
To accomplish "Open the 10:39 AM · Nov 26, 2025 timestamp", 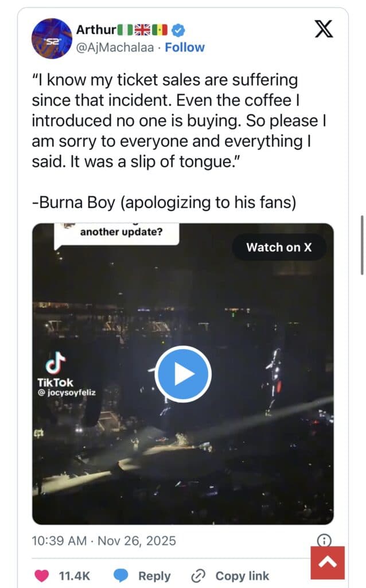I will pos(104,541).
